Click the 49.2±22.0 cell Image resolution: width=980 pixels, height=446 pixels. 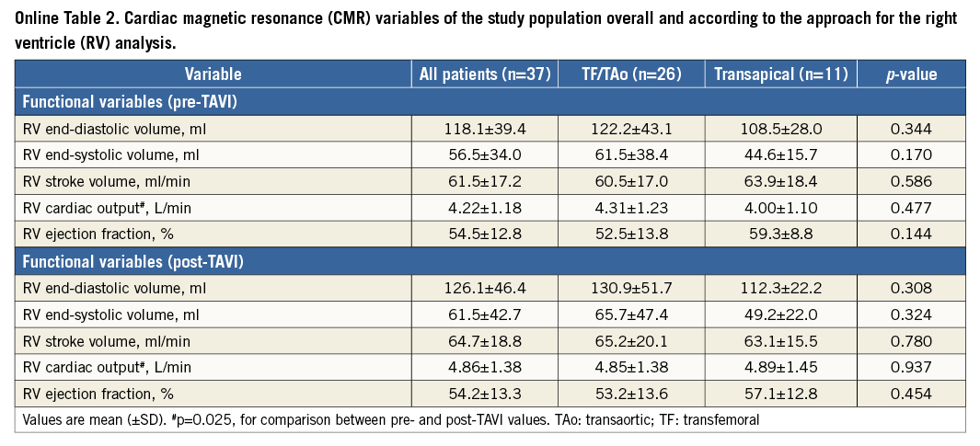(x=780, y=316)
